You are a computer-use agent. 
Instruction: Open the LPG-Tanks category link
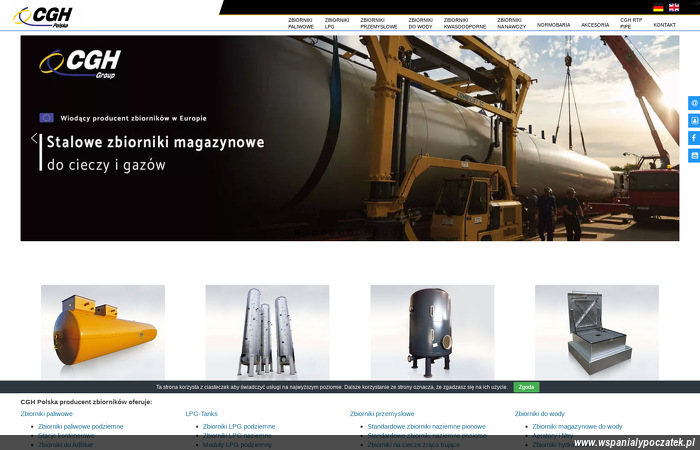point(201,414)
